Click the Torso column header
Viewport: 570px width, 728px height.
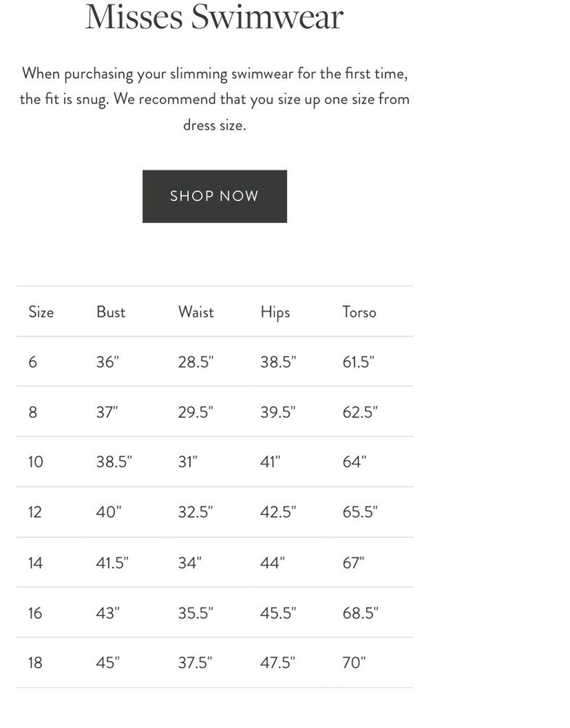pyautogui.click(x=360, y=312)
